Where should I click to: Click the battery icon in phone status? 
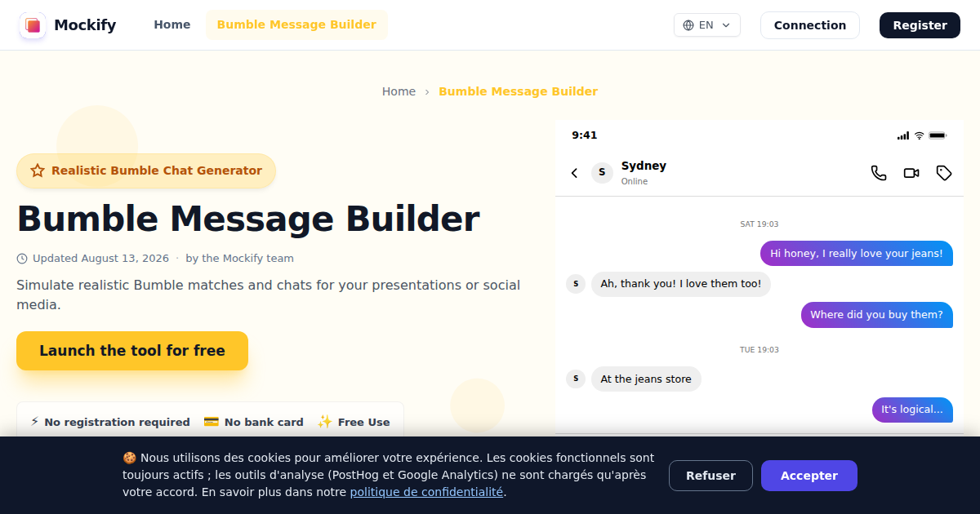[938, 135]
